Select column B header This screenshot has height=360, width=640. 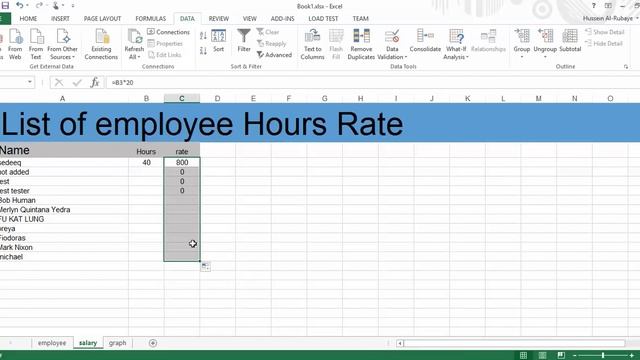click(146, 98)
